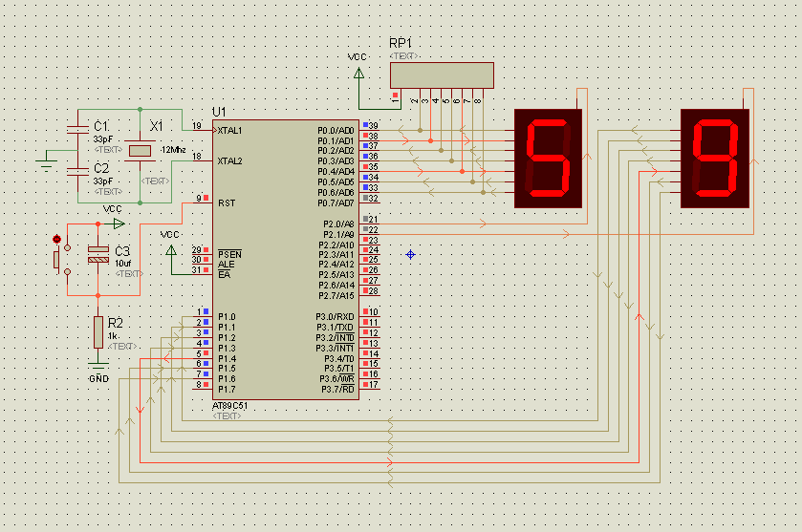Select the VCC terminal connected to EA pin

[x=171, y=250]
